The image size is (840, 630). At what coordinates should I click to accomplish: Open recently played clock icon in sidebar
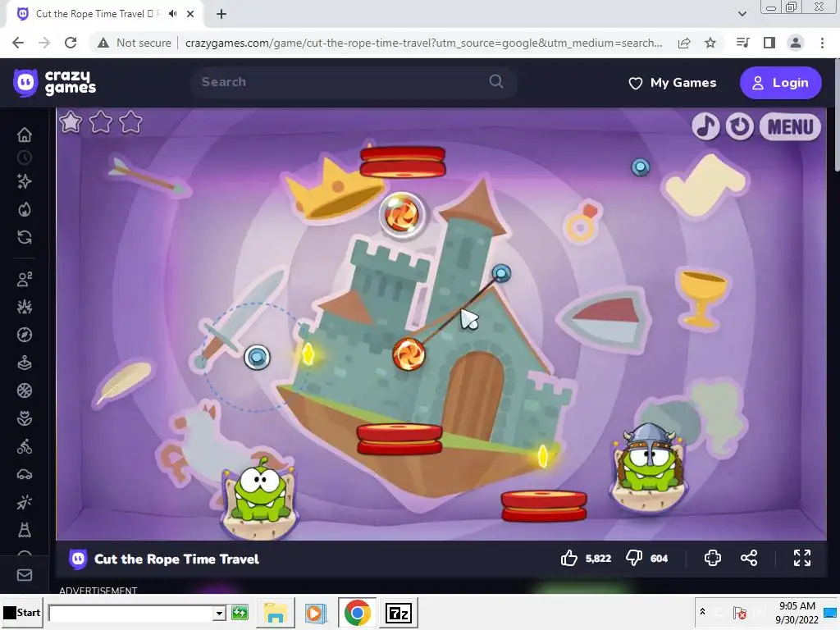pos(25,157)
